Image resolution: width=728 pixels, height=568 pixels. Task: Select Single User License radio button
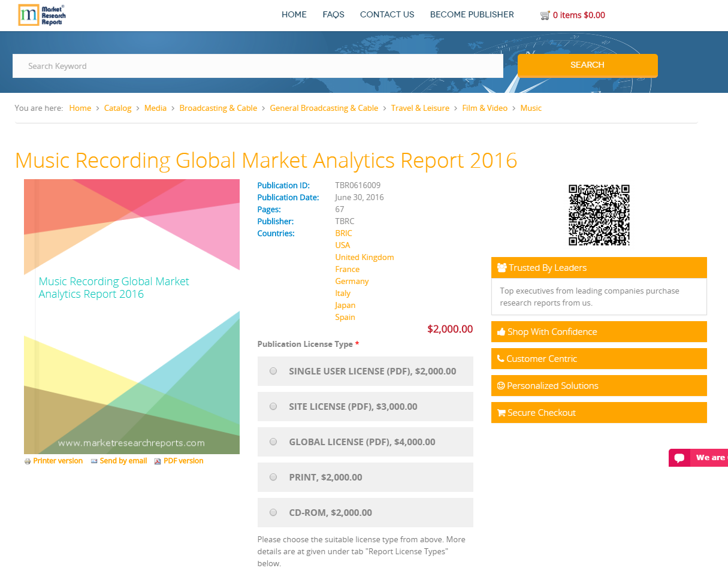pyautogui.click(x=273, y=371)
